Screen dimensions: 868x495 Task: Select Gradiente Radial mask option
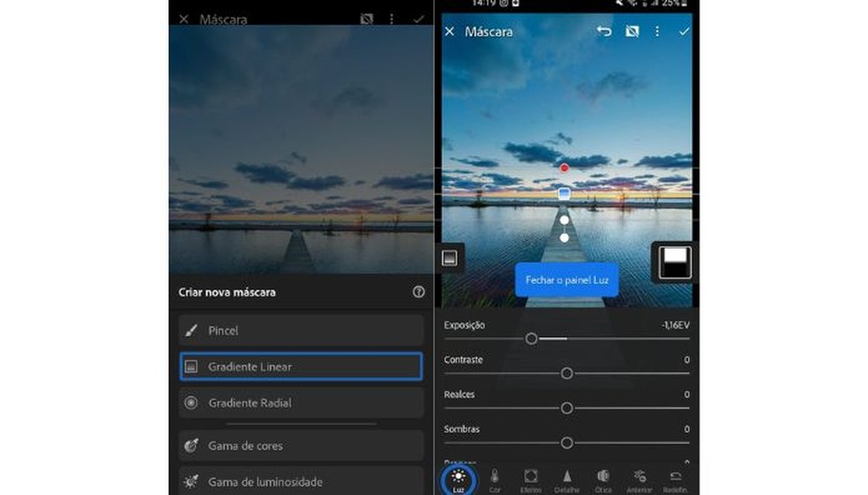pyautogui.click(x=301, y=402)
